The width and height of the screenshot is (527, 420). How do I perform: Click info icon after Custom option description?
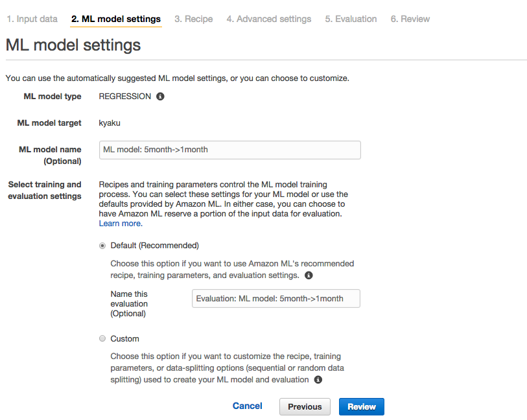tap(318, 379)
